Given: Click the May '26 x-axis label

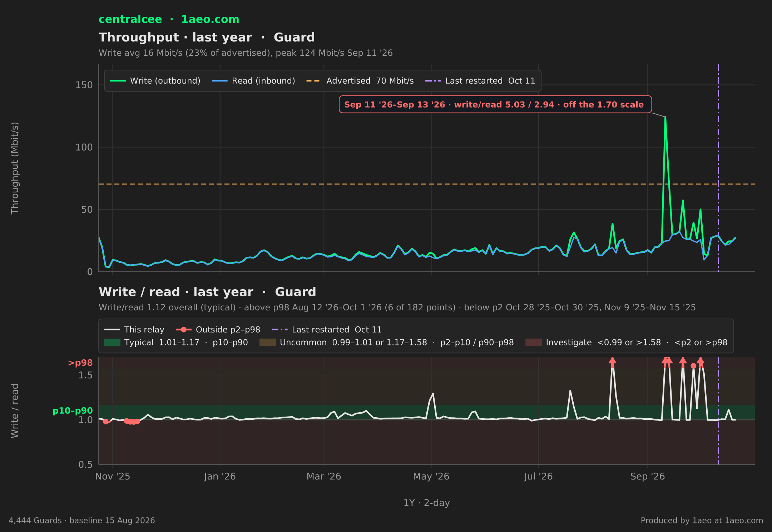Looking at the screenshot, I should [x=431, y=477].
